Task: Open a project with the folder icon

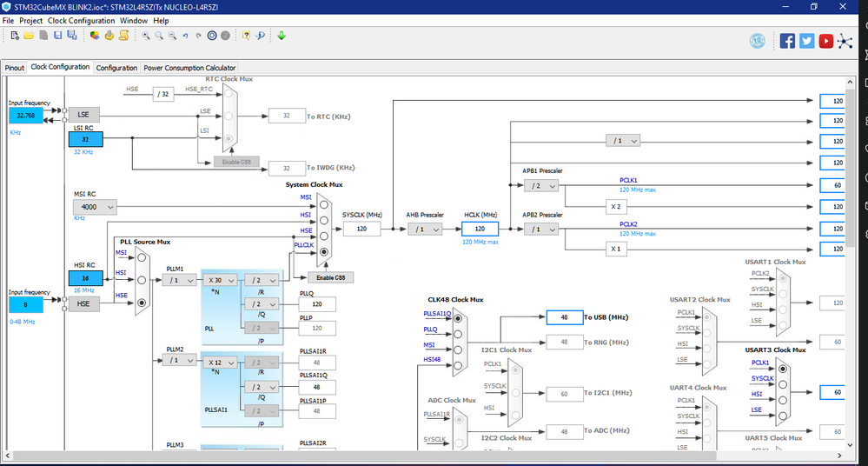Action: click(29, 36)
